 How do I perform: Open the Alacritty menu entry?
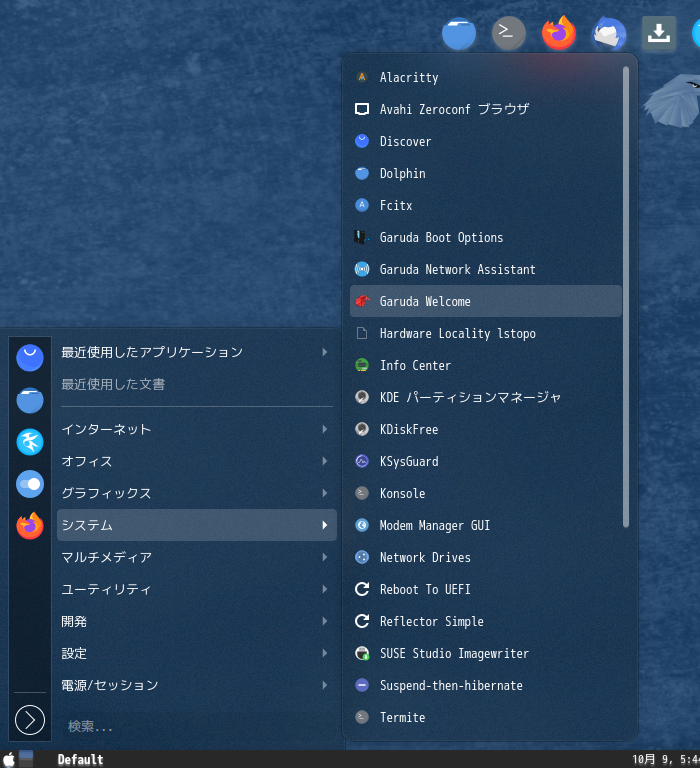point(485,77)
